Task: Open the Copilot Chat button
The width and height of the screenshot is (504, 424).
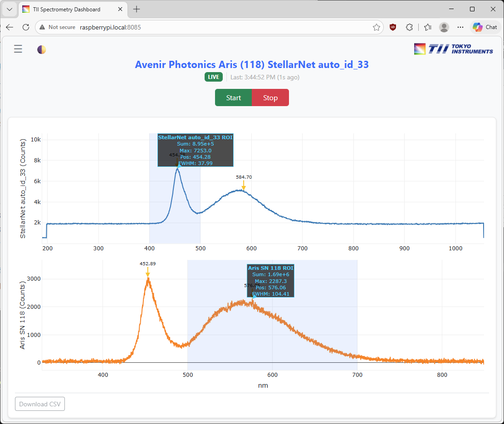Action: (485, 27)
